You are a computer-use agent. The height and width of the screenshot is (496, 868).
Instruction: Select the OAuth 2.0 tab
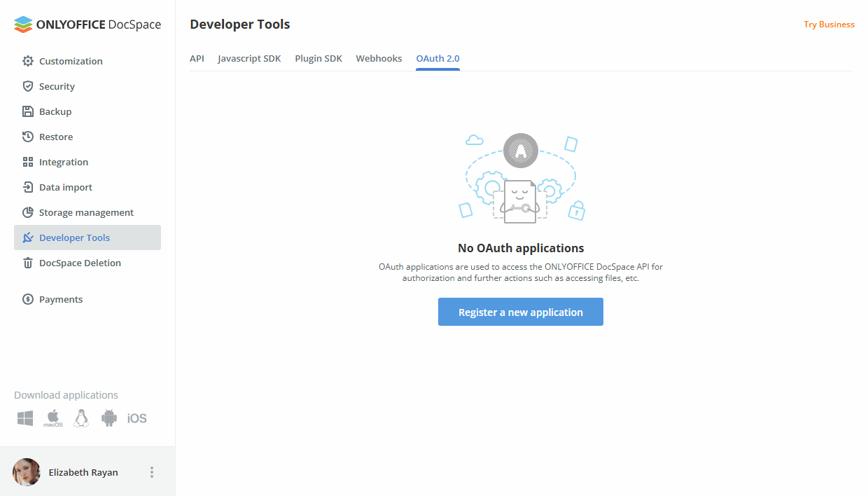click(x=437, y=58)
